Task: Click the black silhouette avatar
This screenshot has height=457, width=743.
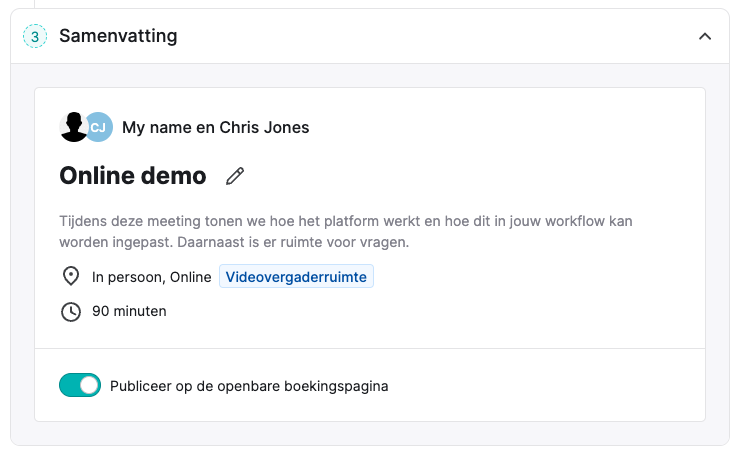Action: (x=73, y=127)
